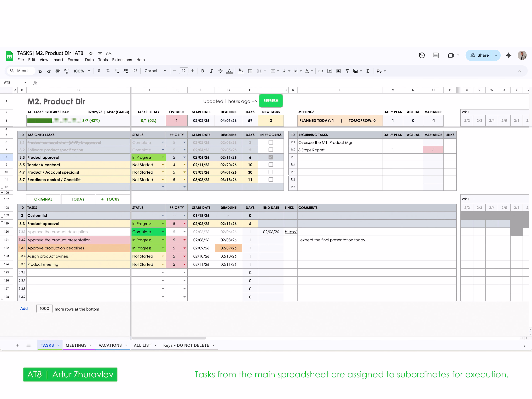This screenshot has height=399, width=532.
Task: Check In Progress box for Tender & contract
Action: pyautogui.click(x=271, y=165)
